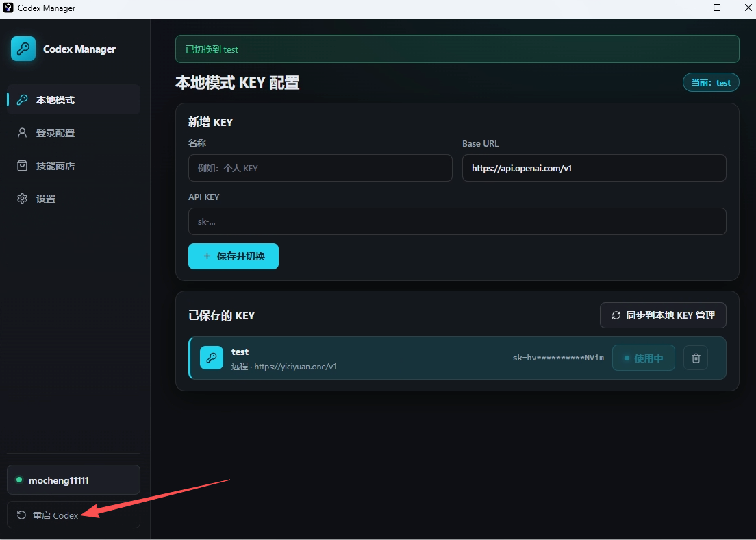Open the 本地模式 section
The image size is (756, 540).
(73, 100)
